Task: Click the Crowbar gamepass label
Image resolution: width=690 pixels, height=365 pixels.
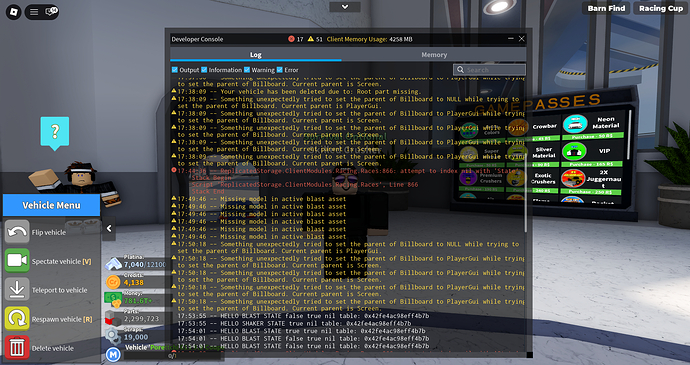Action: [544, 126]
